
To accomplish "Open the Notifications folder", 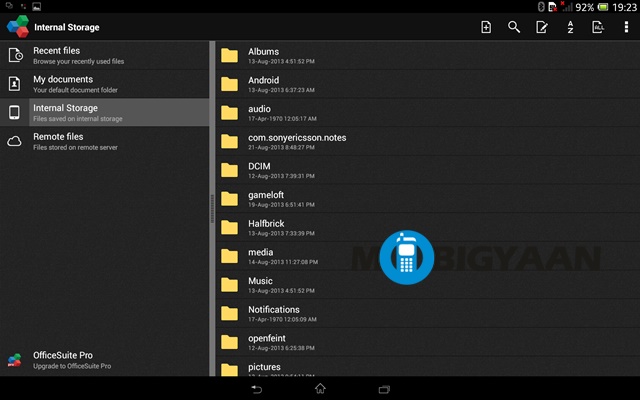I will 428,313.
